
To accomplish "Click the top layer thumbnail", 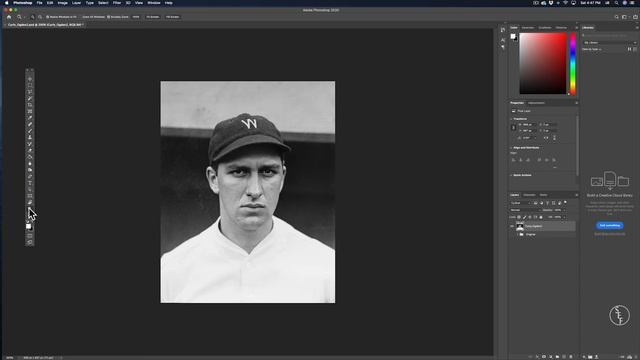I will pyautogui.click(x=520, y=226).
